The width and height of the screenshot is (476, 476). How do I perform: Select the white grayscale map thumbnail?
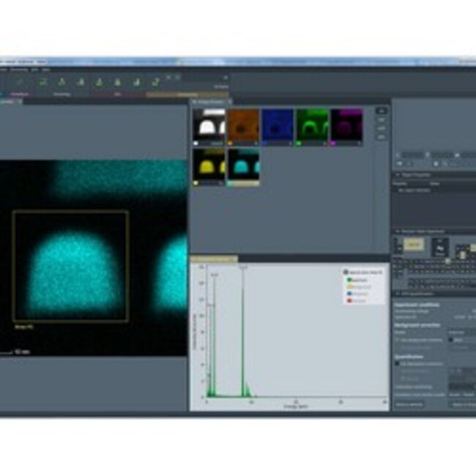pyautogui.click(x=209, y=124)
